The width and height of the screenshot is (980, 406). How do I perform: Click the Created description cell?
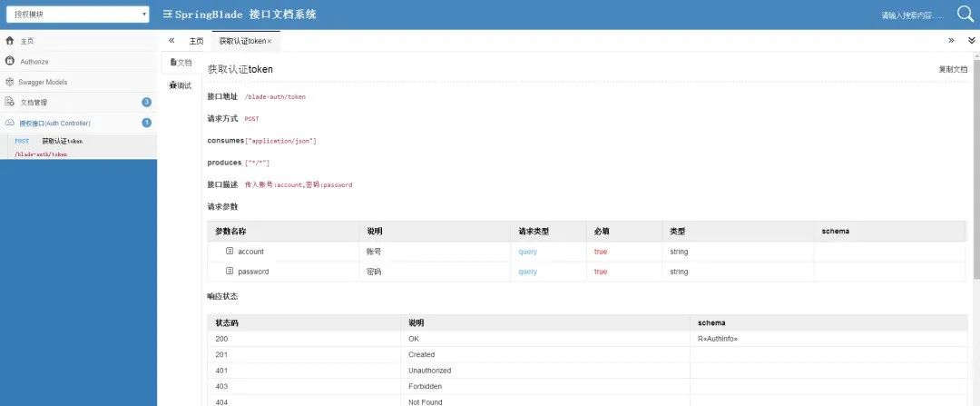click(x=545, y=354)
